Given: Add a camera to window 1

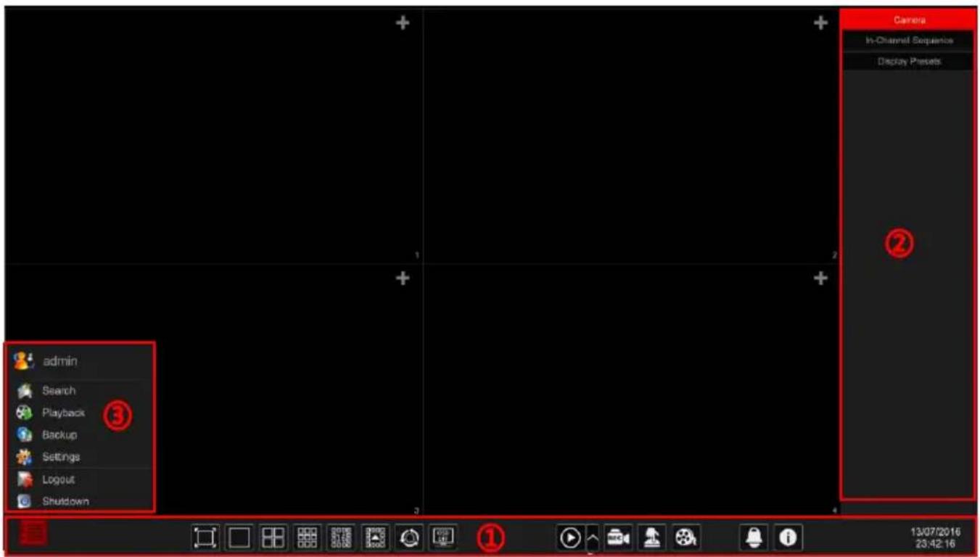Looking at the screenshot, I should tap(403, 23).
